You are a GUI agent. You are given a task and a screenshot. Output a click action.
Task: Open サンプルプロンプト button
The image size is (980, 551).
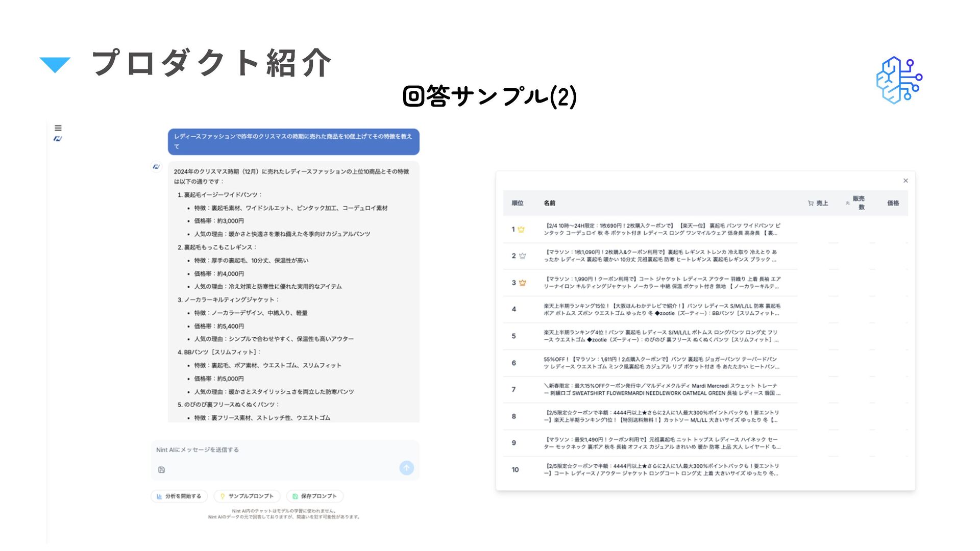247,496
